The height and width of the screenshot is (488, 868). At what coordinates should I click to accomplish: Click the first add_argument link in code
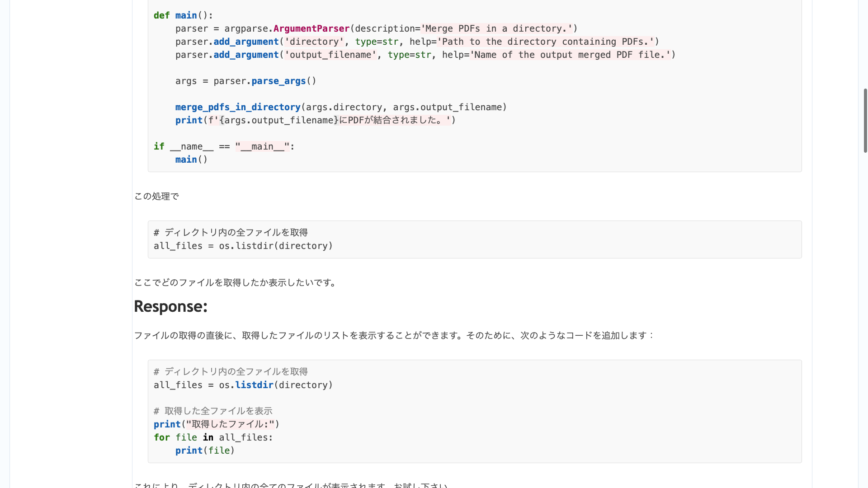[x=245, y=42]
